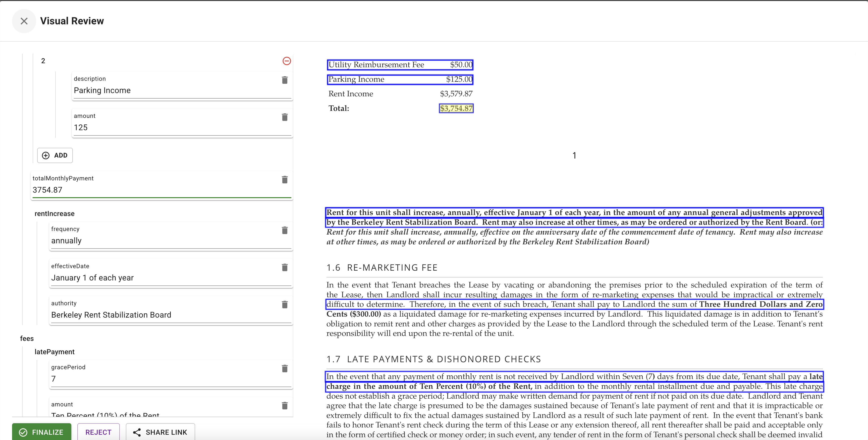Viewport: 868px width, 440px height.
Task: Open SHARE LINK
Action: 160,432
